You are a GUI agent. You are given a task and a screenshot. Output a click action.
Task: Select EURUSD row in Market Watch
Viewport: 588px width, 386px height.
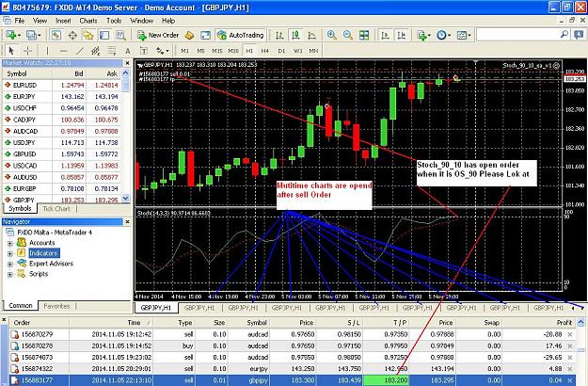[x=62, y=85]
